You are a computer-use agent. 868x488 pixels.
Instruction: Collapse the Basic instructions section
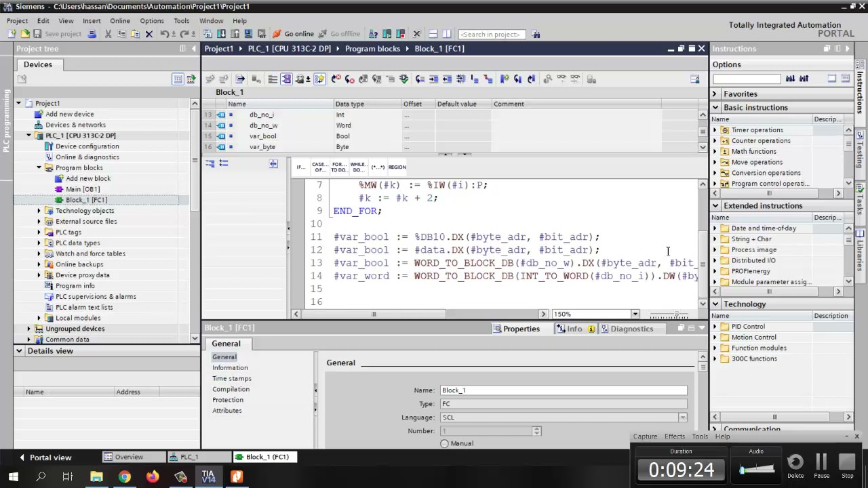(715, 107)
